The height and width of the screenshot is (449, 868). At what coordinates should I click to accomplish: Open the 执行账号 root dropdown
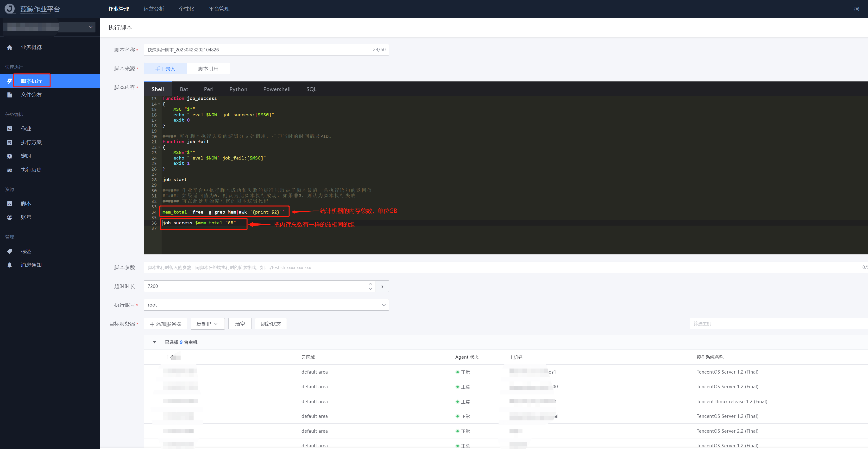pyautogui.click(x=266, y=305)
